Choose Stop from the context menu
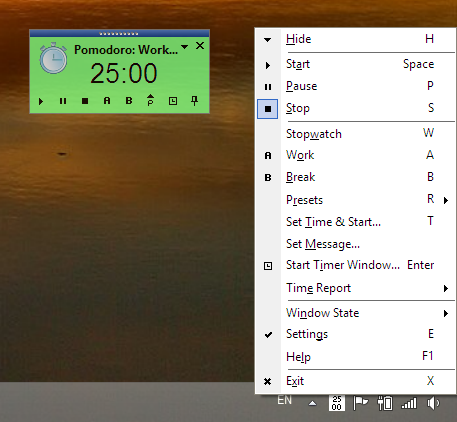This screenshot has height=422, width=457. click(356, 108)
